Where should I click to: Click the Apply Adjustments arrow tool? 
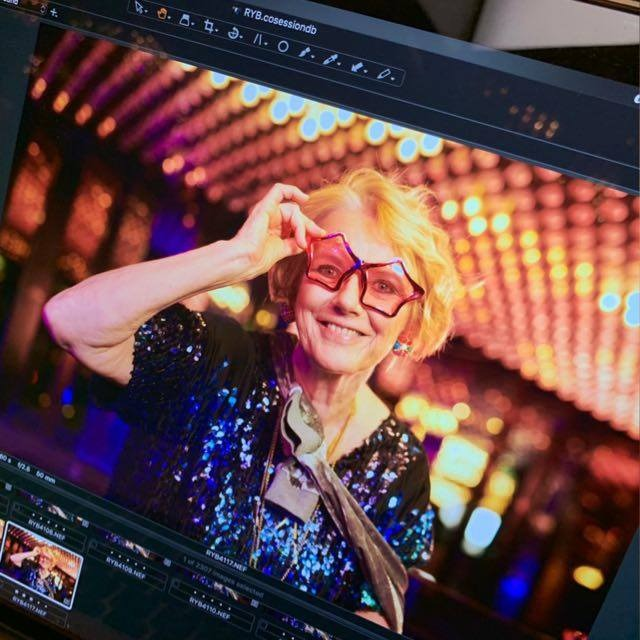pyautogui.click(x=356, y=67)
